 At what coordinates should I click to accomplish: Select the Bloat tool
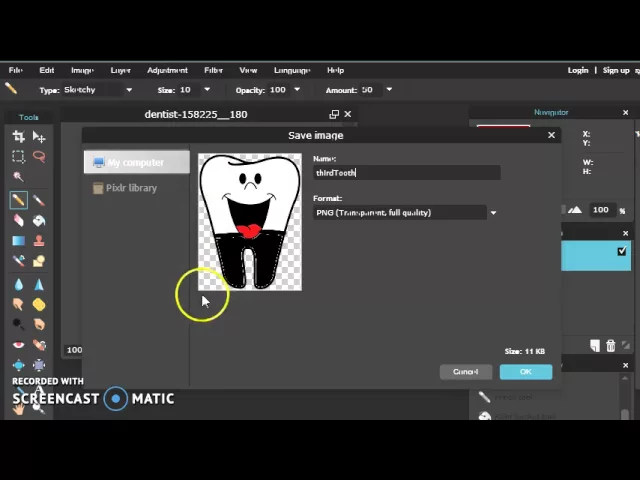tap(18, 365)
